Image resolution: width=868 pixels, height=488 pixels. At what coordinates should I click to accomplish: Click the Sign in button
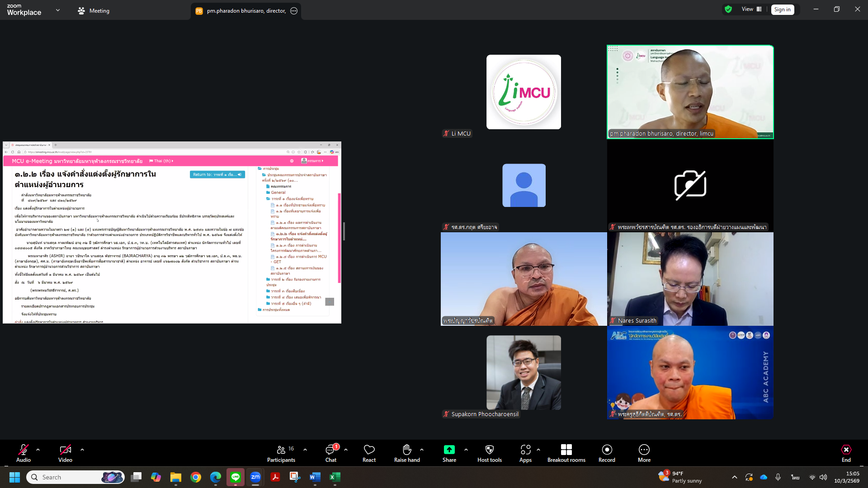(x=782, y=9)
